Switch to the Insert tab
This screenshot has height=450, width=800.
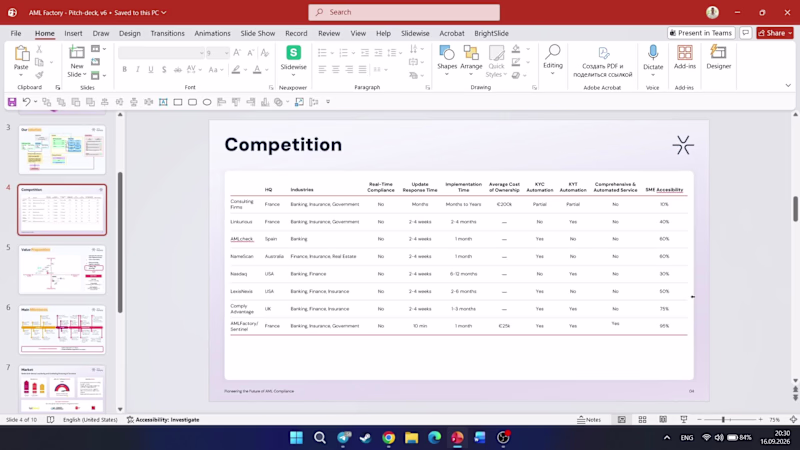point(73,33)
